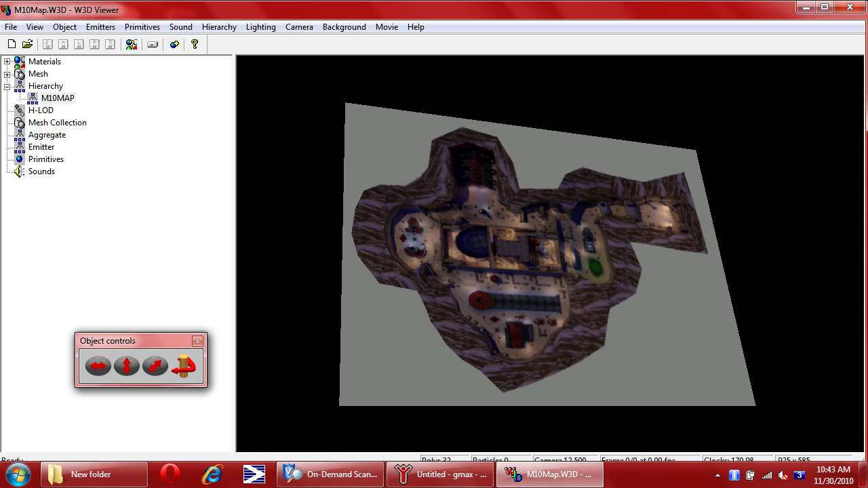Toggle vertical-arrow rotation in Object controls
Image resolution: width=868 pixels, height=488 pixels.
127,366
